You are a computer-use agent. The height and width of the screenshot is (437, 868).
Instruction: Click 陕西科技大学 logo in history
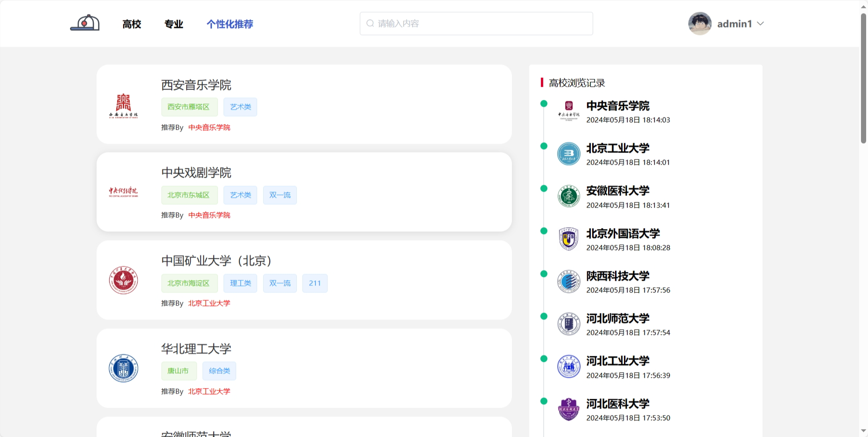pyautogui.click(x=568, y=281)
